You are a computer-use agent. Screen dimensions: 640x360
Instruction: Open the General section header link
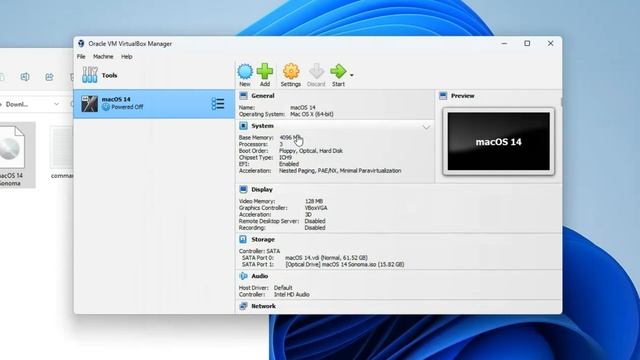[x=263, y=96]
